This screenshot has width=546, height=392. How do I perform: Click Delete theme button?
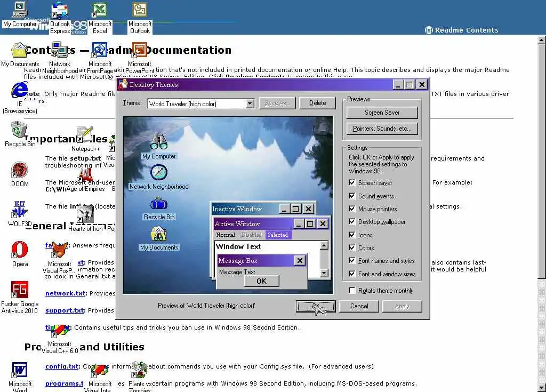317,103
